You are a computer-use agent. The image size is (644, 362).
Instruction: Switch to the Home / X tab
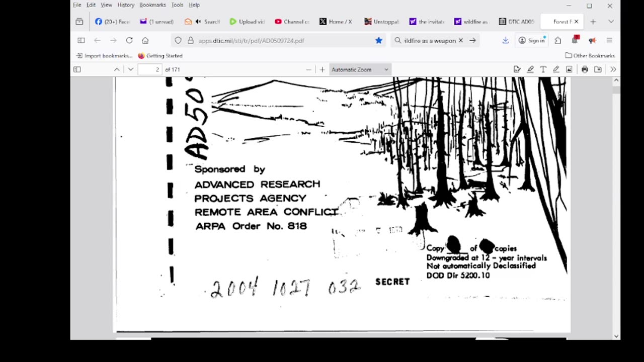coord(336,22)
